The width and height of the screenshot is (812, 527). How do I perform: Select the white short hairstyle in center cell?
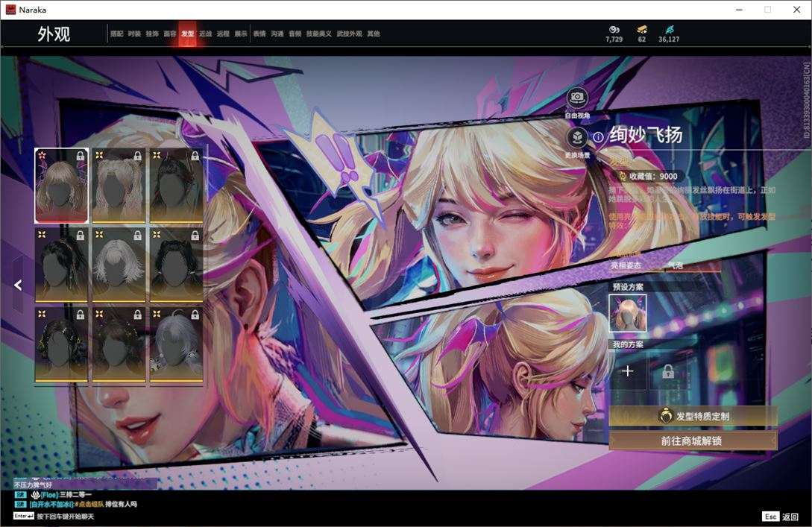pos(119,265)
